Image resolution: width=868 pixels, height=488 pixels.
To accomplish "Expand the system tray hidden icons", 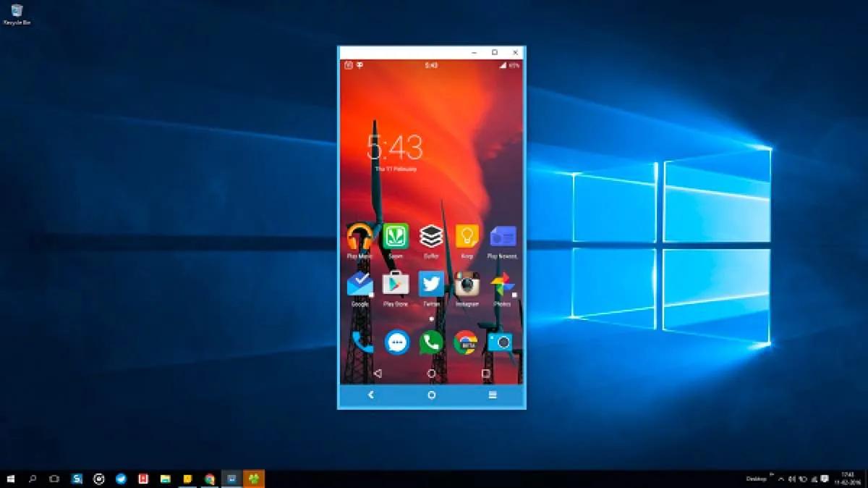I will click(781, 479).
